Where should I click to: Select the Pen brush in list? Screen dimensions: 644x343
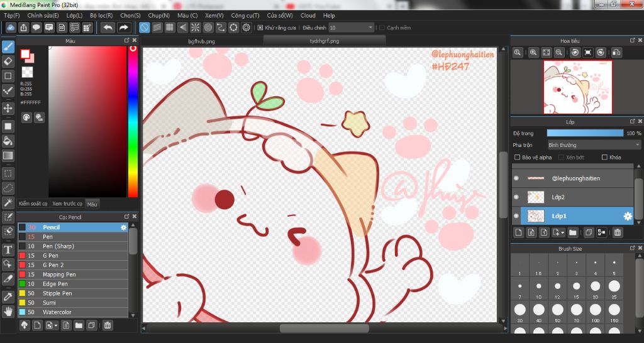(x=73, y=237)
